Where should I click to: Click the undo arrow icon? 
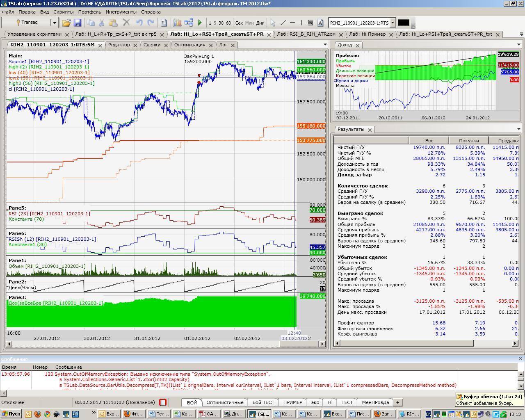point(139,23)
